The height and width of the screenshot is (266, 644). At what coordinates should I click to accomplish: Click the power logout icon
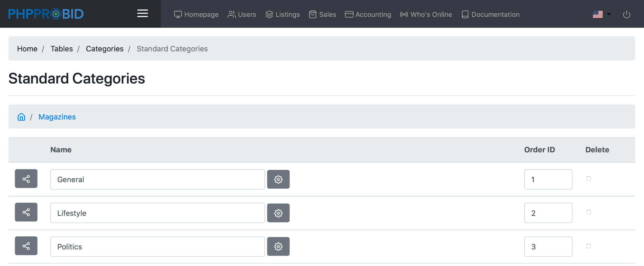[x=626, y=14]
